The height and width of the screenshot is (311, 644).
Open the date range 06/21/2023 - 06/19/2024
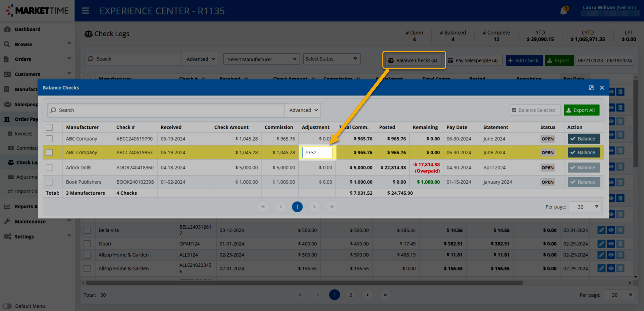(x=605, y=60)
